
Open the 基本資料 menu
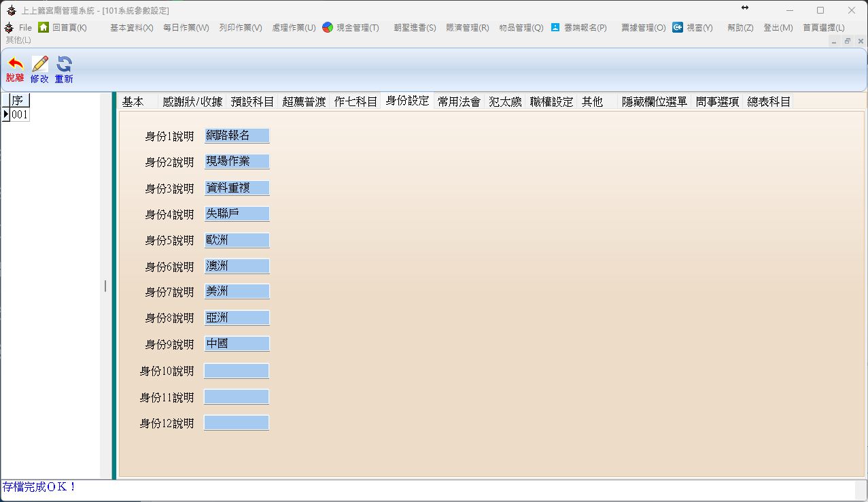(131, 28)
